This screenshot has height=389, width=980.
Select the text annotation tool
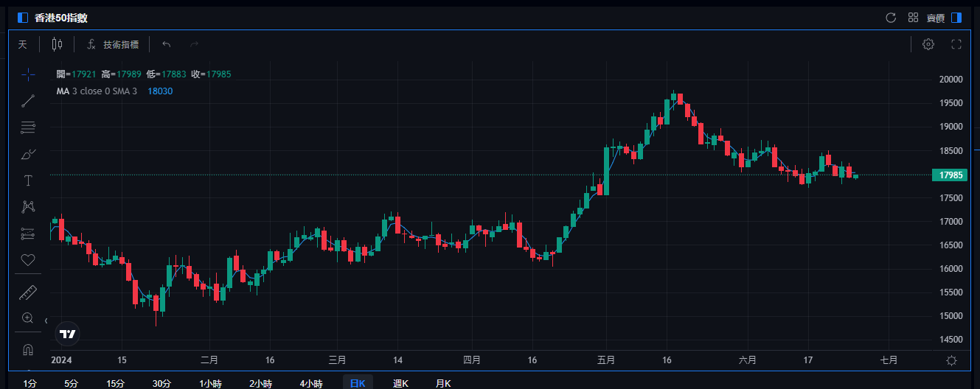[x=28, y=181]
